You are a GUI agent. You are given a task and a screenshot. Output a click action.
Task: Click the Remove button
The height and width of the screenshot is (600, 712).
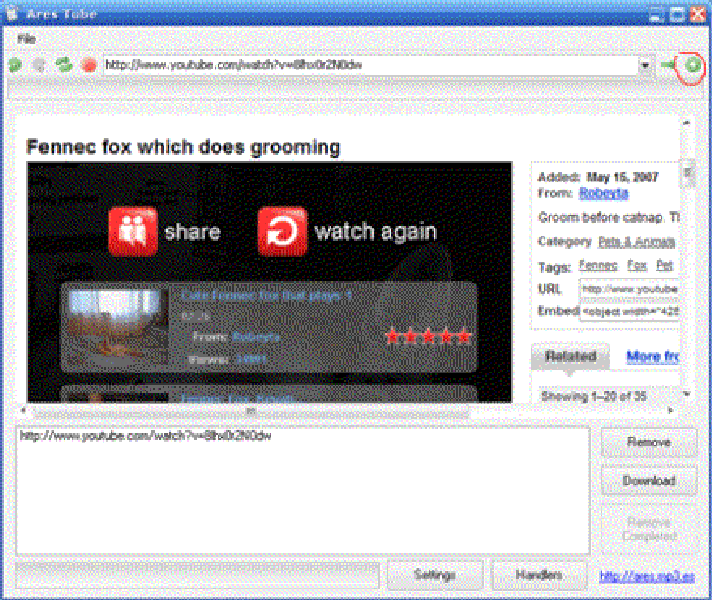(x=648, y=442)
